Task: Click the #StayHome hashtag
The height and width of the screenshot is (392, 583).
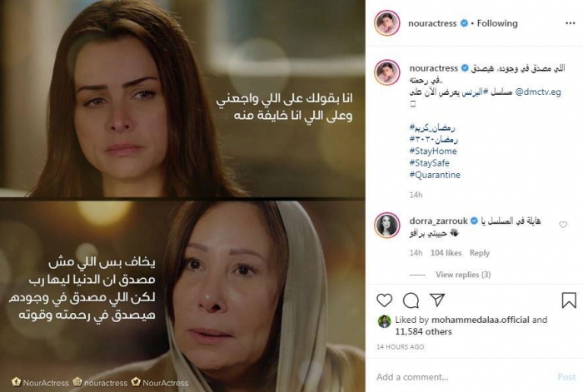Action: (433, 151)
